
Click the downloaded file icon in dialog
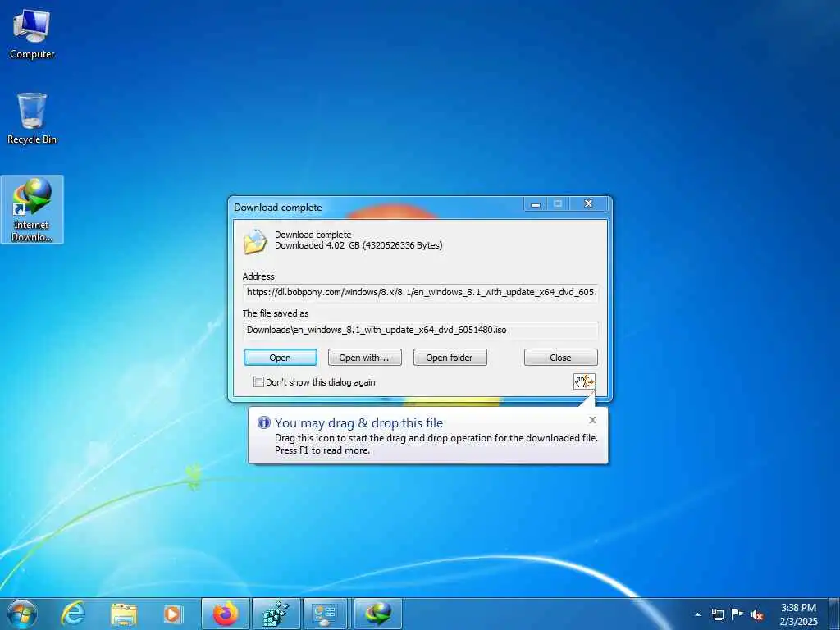click(x=255, y=242)
